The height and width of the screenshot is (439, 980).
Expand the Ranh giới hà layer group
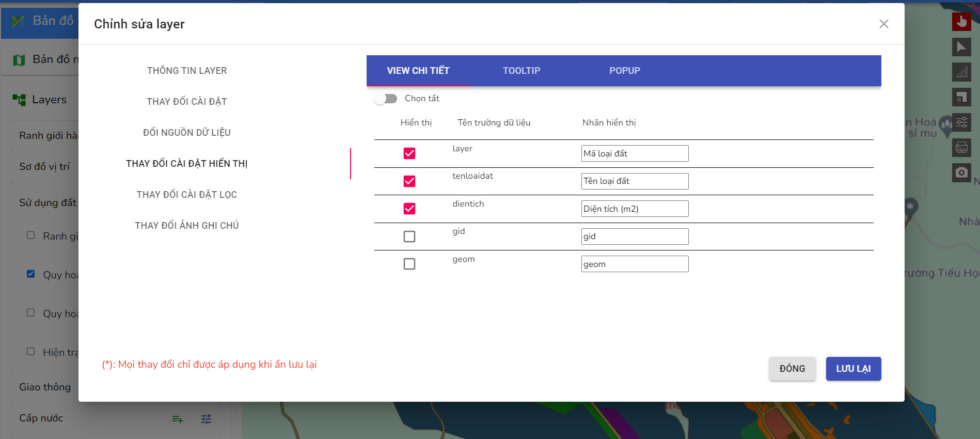48,135
